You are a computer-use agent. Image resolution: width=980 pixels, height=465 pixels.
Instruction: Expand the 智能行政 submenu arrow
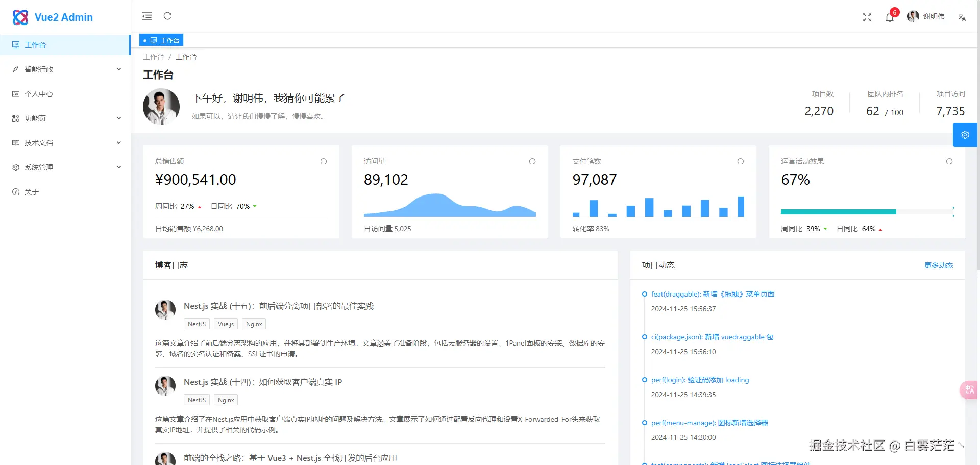119,69
